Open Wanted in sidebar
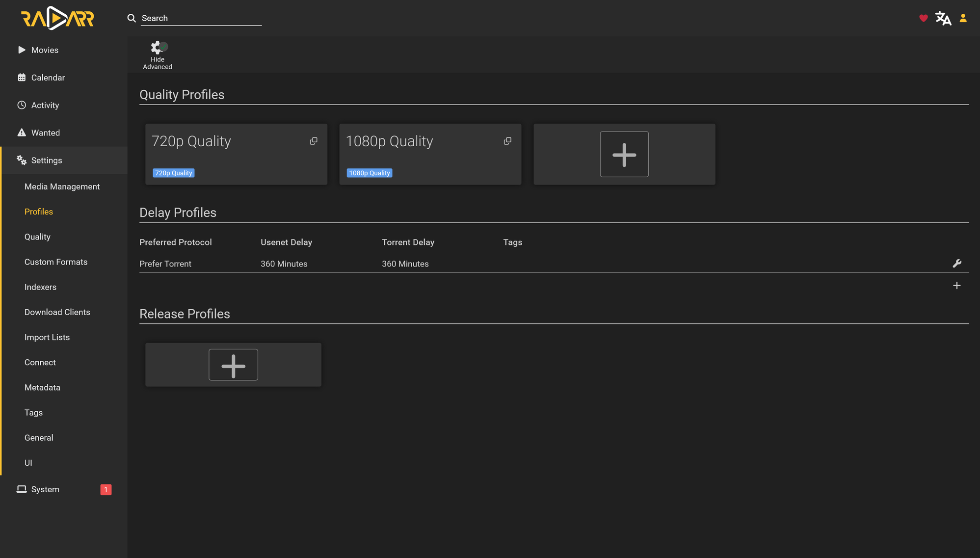 pyautogui.click(x=64, y=133)
